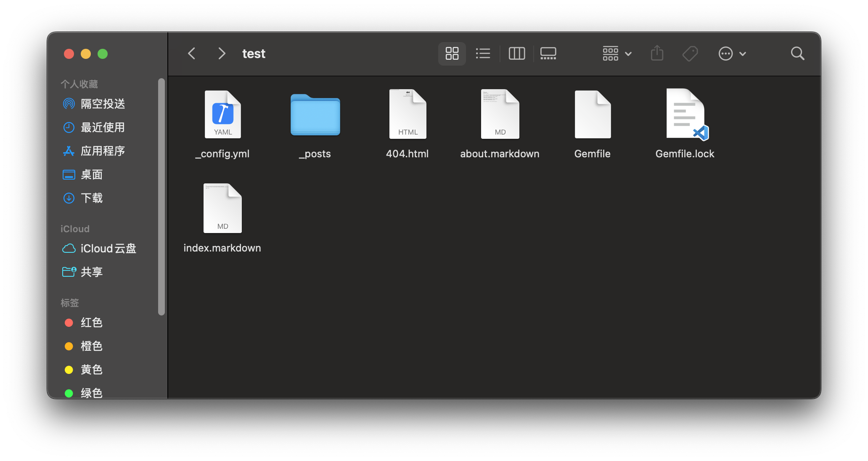Select the 404.html file icon
Image resolution: width=868 pixels, height=461 pixels.
click(x=408, y=114)
